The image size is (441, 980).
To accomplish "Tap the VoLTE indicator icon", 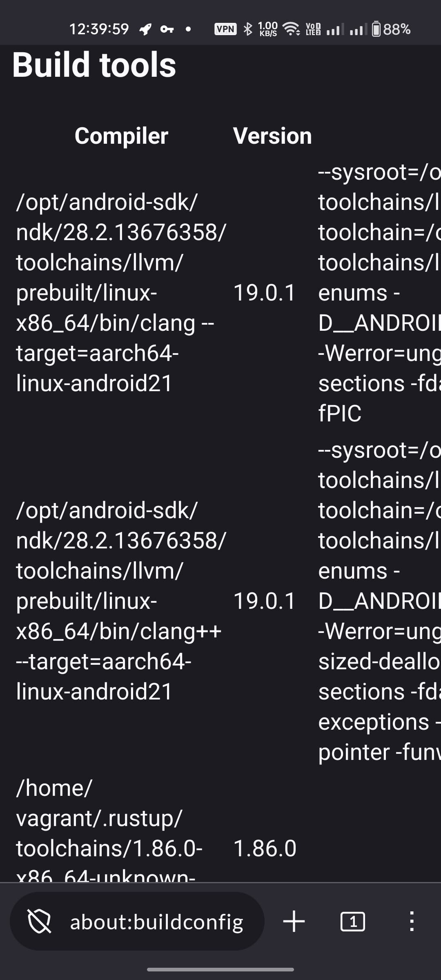I will pyautogui.click(x=313, y=29).
